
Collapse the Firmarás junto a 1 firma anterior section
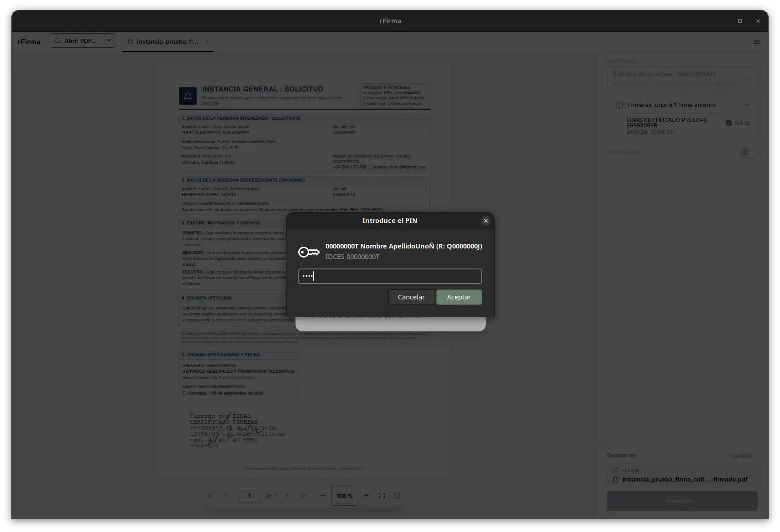pyautogui.click(x=746, y=105)
